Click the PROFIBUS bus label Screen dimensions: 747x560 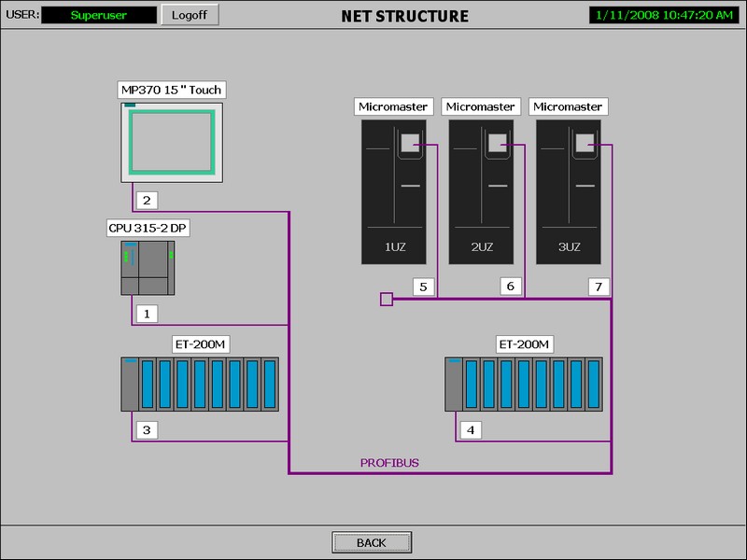pos(389,463)
